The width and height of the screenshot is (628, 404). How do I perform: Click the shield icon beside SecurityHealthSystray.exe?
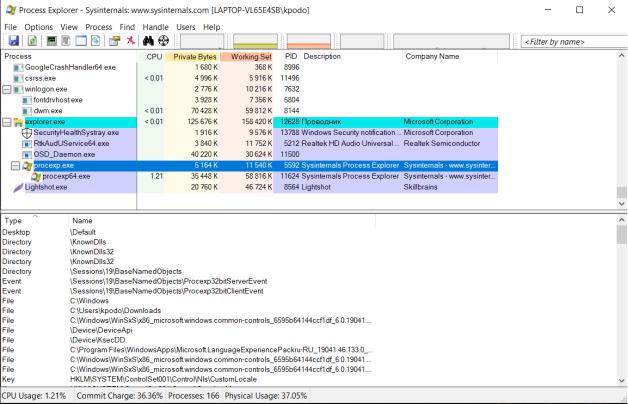coord(27,133)
